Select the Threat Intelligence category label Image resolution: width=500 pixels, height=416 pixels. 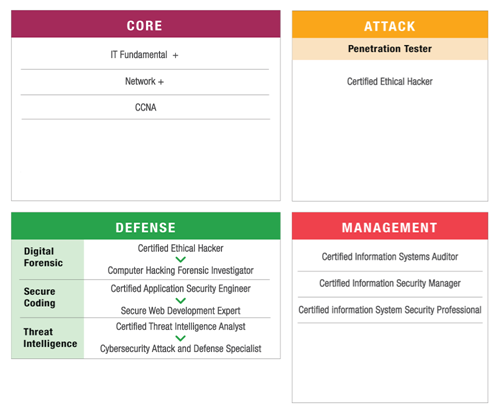pyautogui.click(x=50, y=338)
